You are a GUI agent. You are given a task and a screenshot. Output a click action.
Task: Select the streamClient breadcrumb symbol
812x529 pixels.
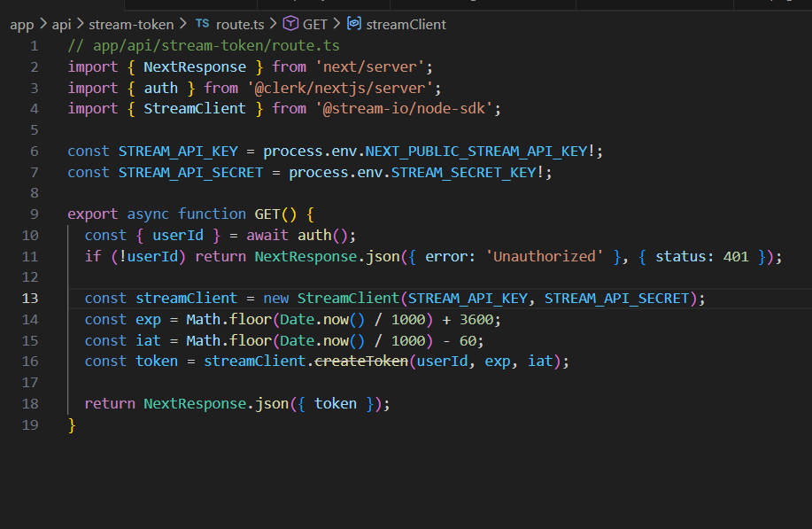coord(406,24)
